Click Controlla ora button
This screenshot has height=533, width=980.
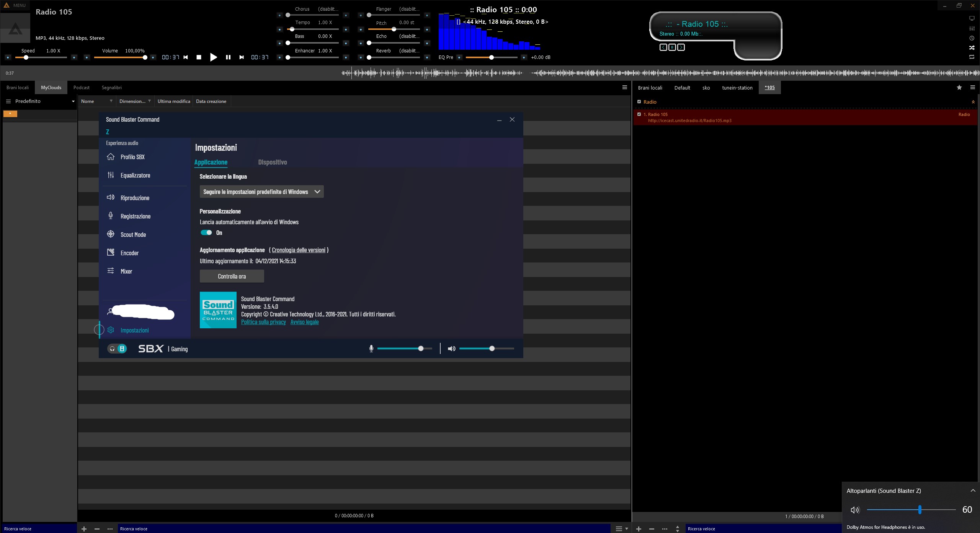point(232,276)
